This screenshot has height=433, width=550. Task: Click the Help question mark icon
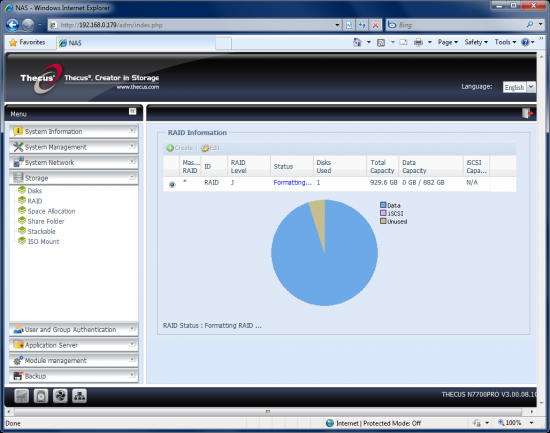pos(525,42)
